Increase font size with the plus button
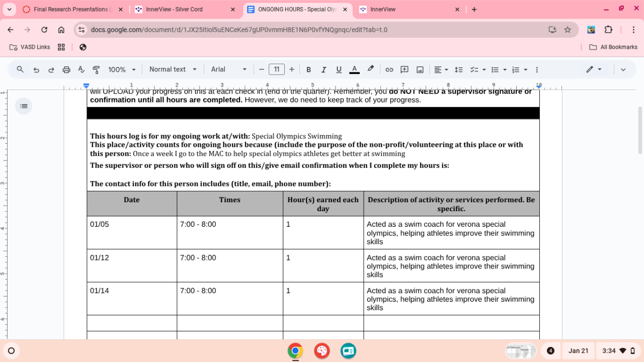The image size is (644, 362). pos(292,69)
